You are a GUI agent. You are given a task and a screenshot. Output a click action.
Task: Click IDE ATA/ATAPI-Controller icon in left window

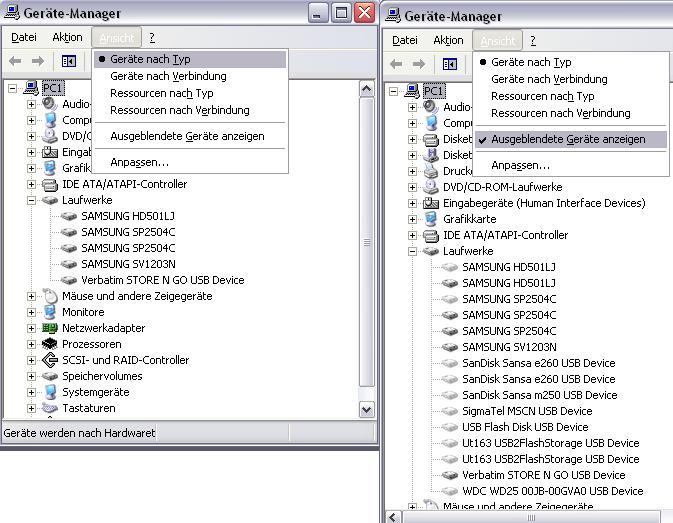click(x=50, y=184)
